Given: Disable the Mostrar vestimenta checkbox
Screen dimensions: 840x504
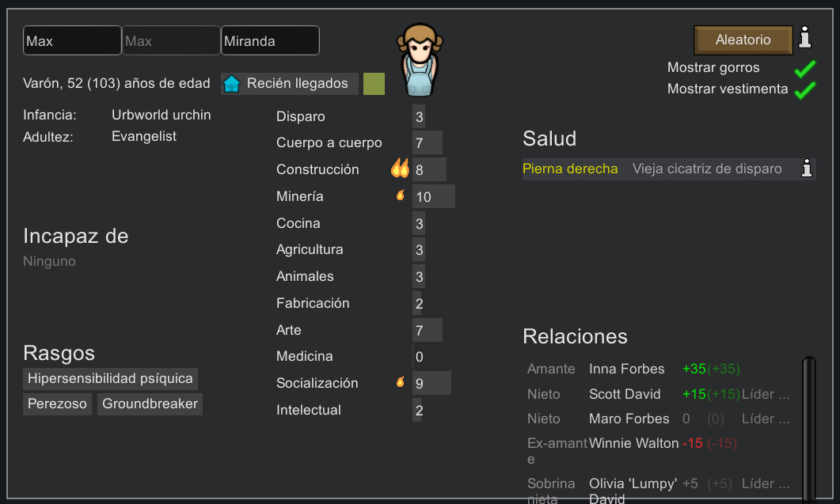Looking at the screenshot, I should point(805,89).
